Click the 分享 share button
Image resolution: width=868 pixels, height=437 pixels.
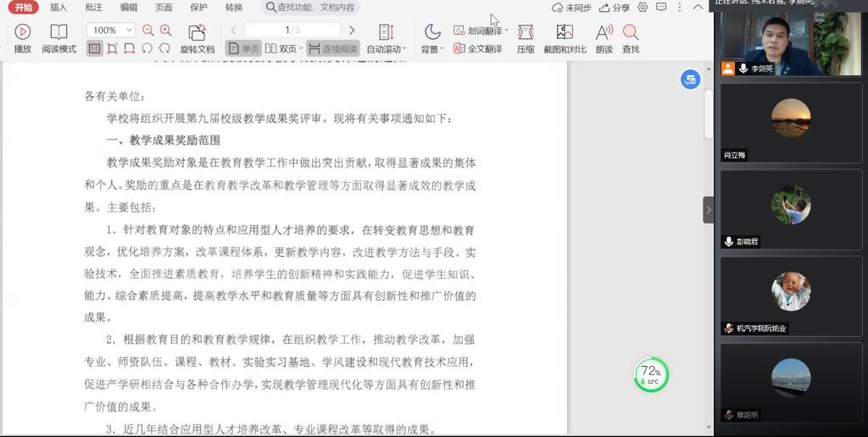click(x=615, y=8)
